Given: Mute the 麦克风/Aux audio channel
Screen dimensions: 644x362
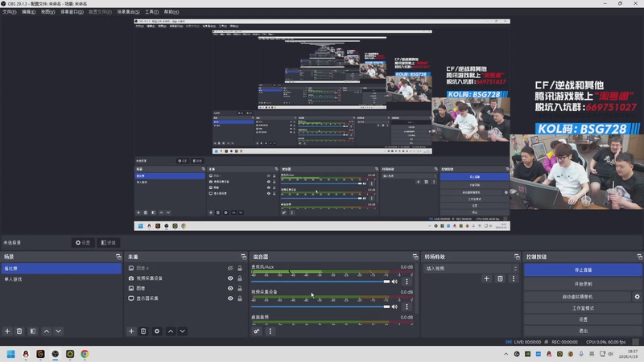Looking at the screenshot, I should (394, 282).
